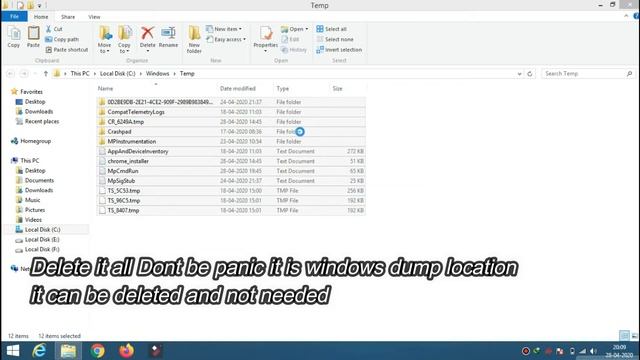640x360 pixels.
Task: Refresh the Temp folder view
Action: point(530,74)
